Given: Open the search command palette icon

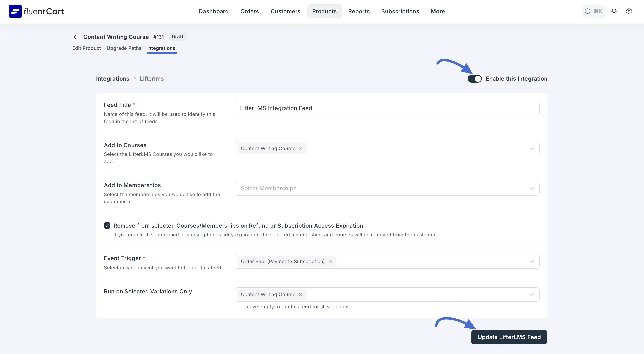Looking at the screenshot, I should pos(588,11).
